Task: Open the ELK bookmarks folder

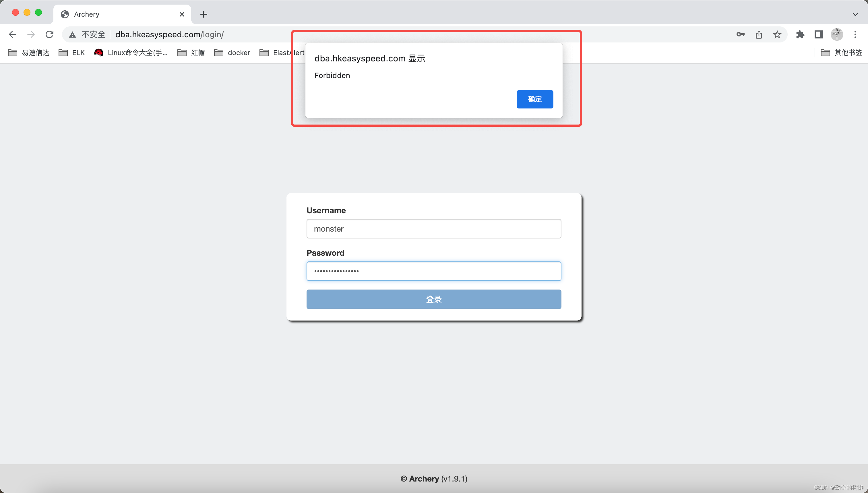Action: [x=72, y=53]
